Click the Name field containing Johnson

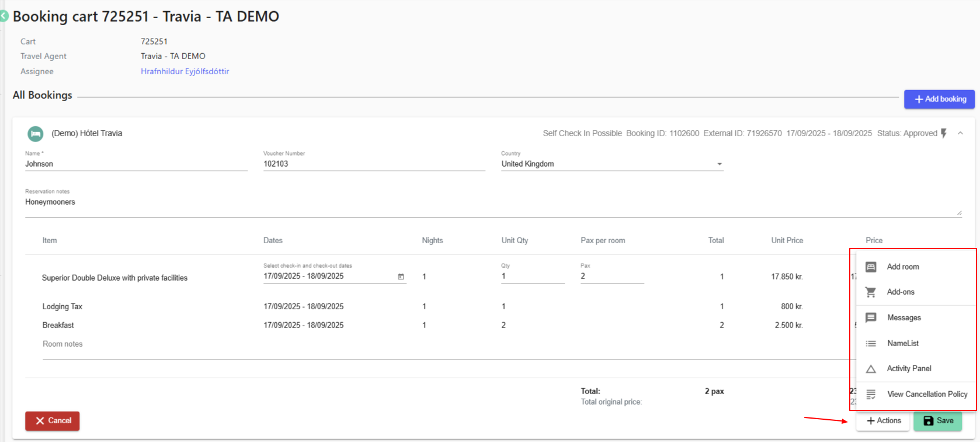coord(136,164)
